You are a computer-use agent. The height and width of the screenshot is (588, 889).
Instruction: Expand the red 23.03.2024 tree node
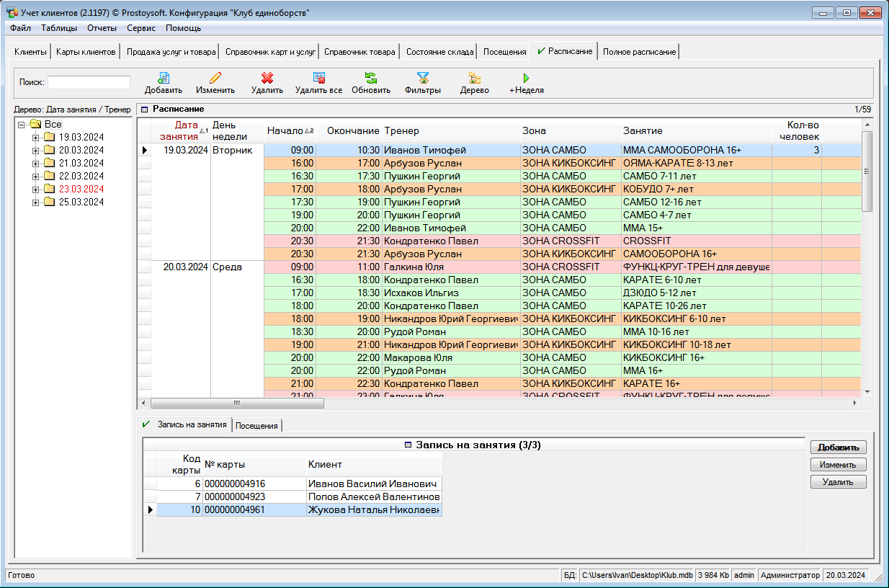coord(36,189)
